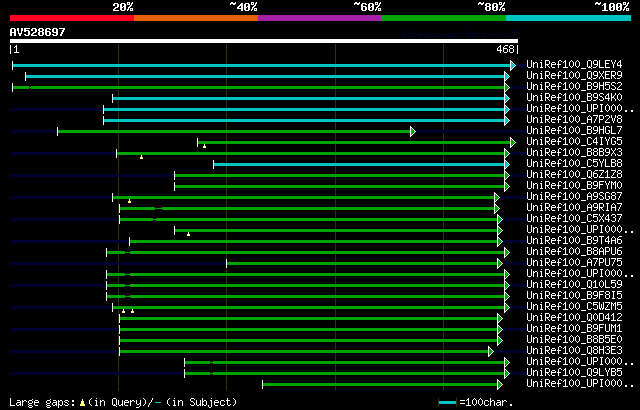Open hit UniRef100_B9FYM0

click(574, 186)
